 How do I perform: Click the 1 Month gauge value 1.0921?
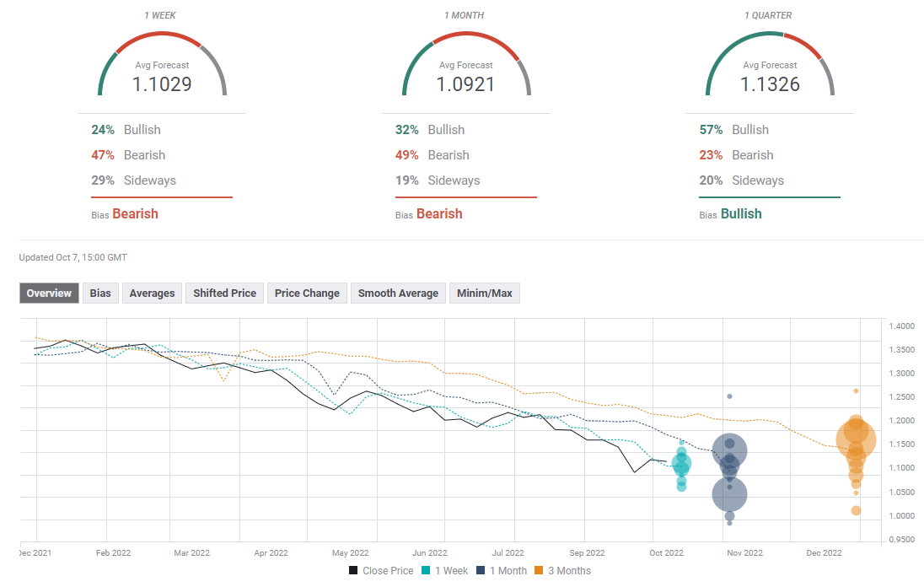(465, 84)
